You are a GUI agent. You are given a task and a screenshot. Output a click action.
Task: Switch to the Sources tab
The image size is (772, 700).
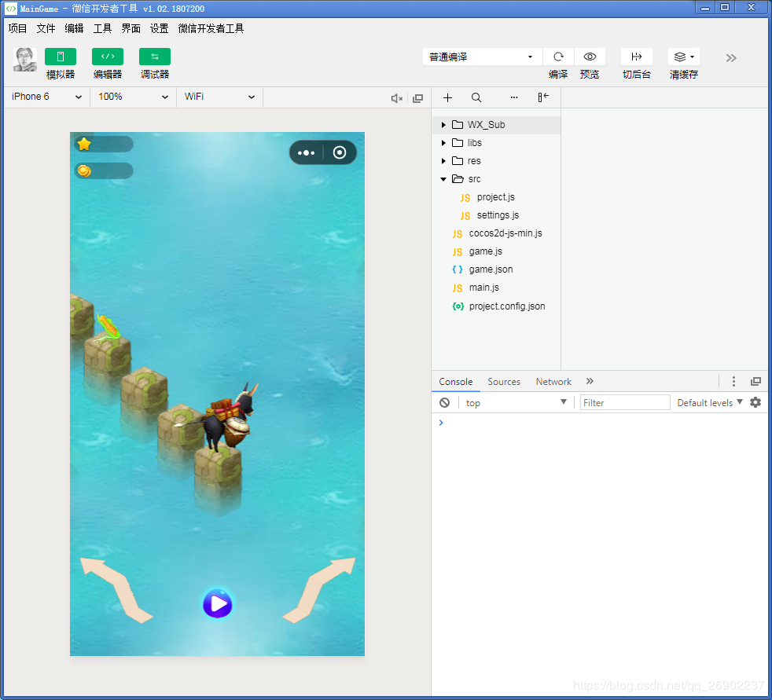coord(504,382)
